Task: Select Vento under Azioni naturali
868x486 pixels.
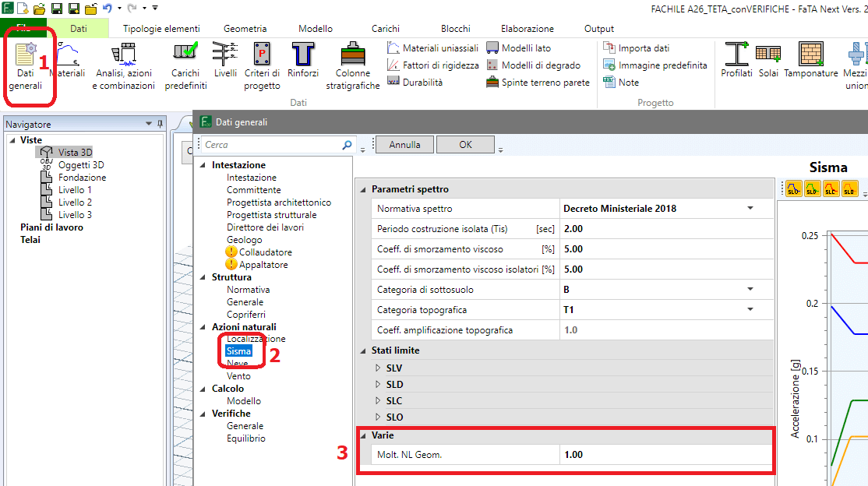Action: point(238,376)
